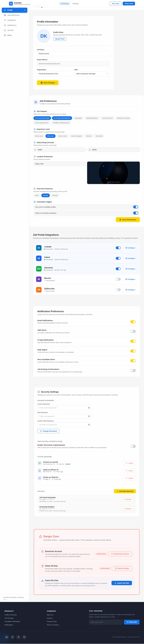
Task: Click the newsletter email input field
Action: 106,622
